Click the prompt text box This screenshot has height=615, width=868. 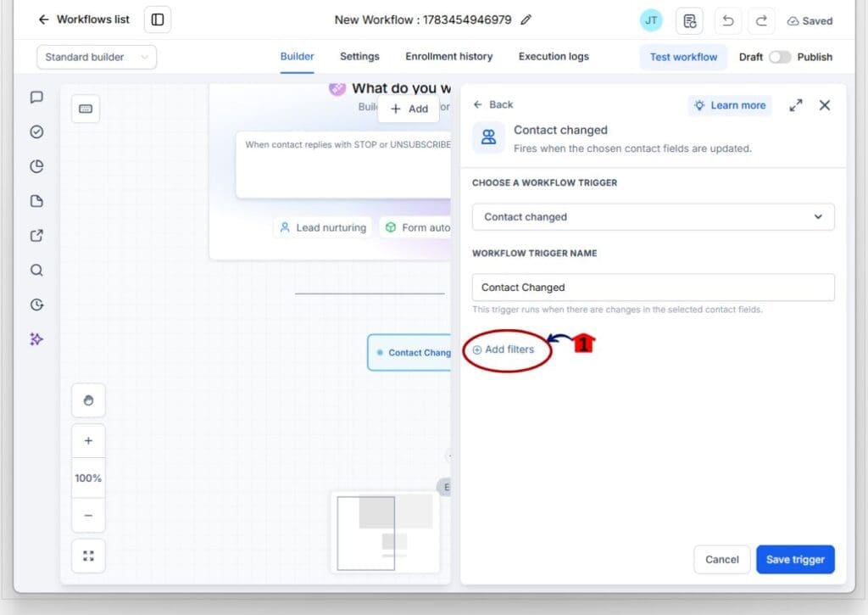click(344, 165)
